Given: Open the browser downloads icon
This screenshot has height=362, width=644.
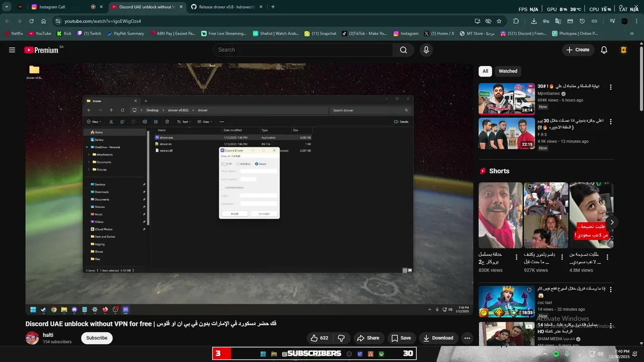Looking at the screenshot, I should pyautogui.click(x=534, y=21).
